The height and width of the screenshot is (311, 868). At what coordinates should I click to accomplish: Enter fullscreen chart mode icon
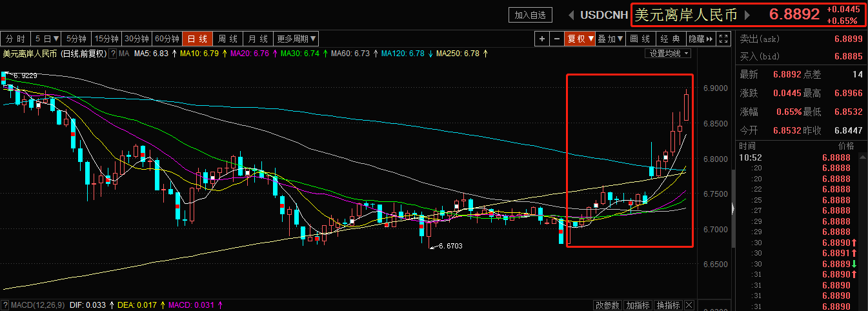723,39
